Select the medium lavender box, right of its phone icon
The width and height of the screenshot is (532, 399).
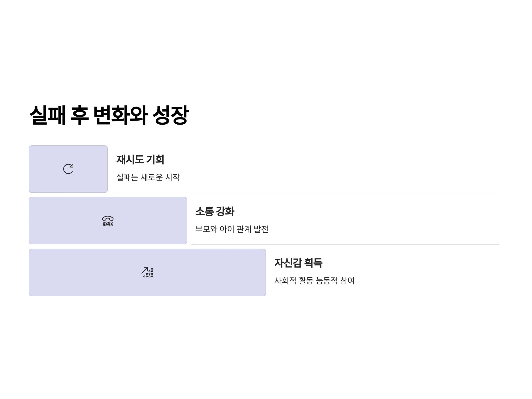pos(150,221)
